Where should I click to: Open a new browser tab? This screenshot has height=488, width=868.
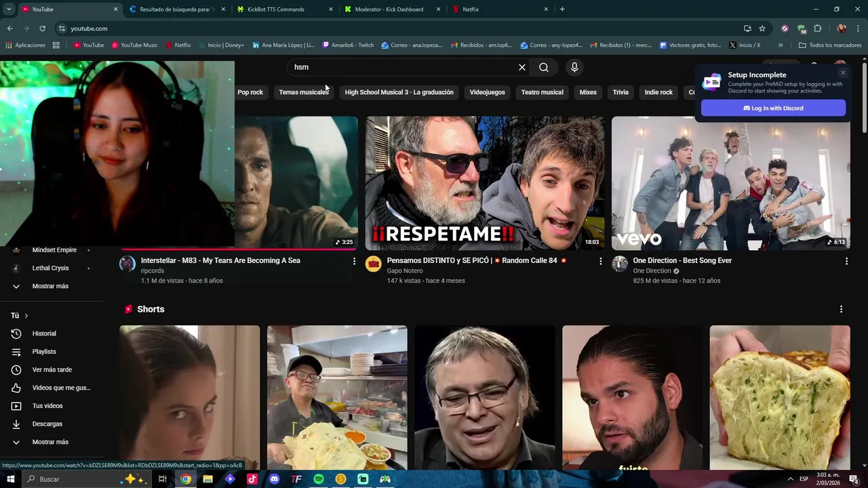562,9
